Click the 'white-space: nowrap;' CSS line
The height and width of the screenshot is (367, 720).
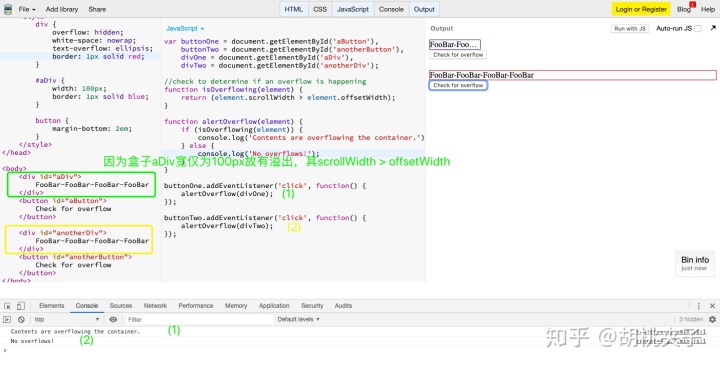point(94,40)
